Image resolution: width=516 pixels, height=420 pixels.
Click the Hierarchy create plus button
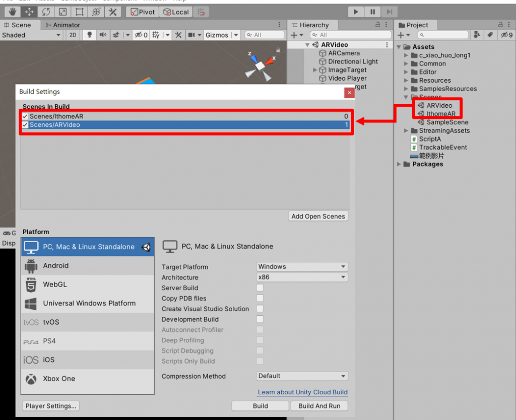point(296,35)
